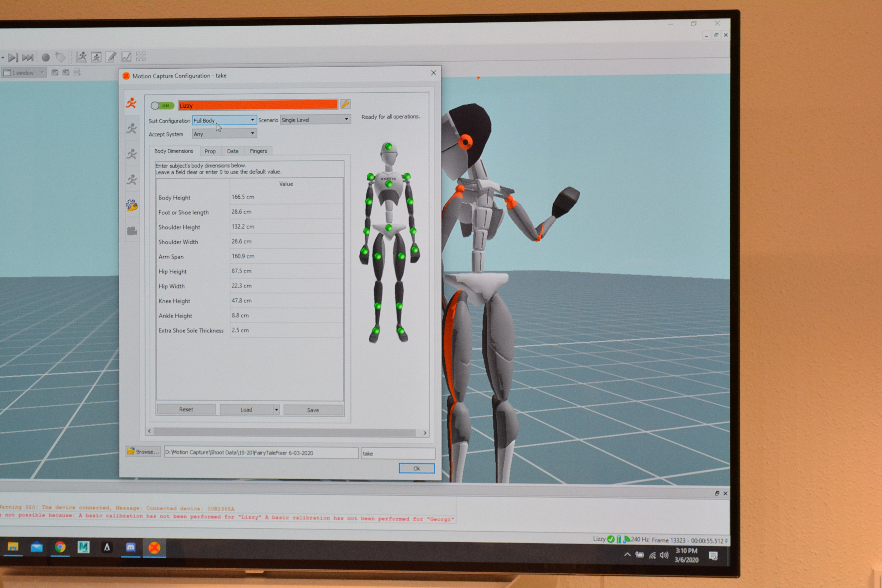Open the Accept System Any dropdown
Image resolution: width=882 pixels, height=588 pixels.
252,133
